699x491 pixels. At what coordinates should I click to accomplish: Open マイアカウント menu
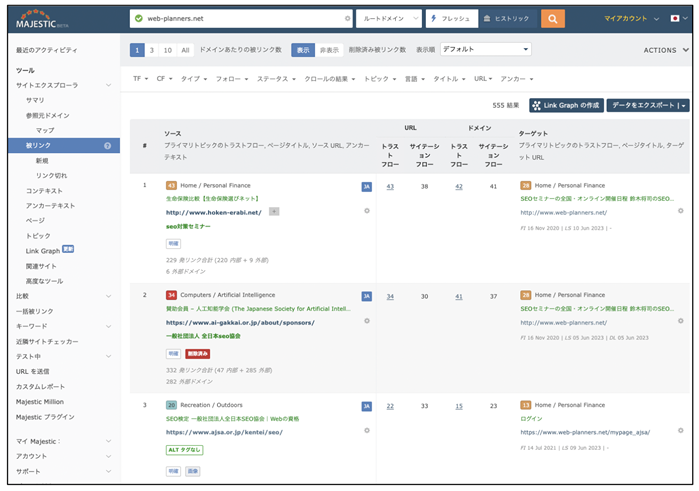631,19
